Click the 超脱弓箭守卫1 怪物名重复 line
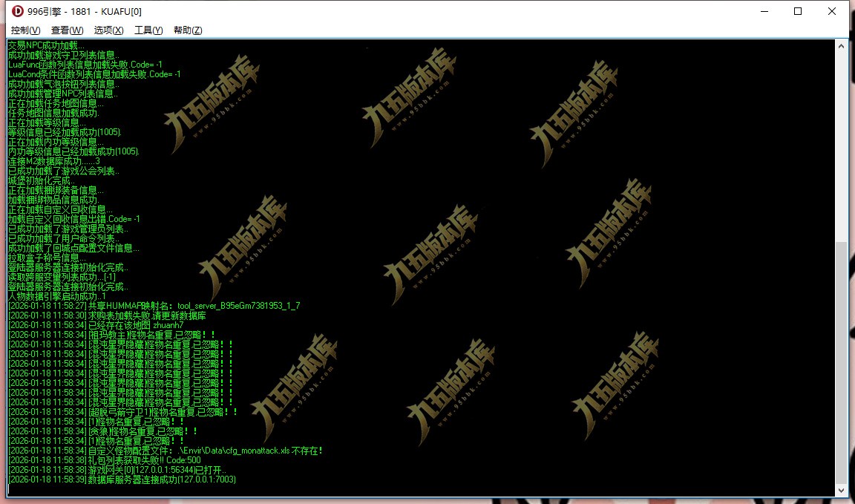 coord(123,412)
